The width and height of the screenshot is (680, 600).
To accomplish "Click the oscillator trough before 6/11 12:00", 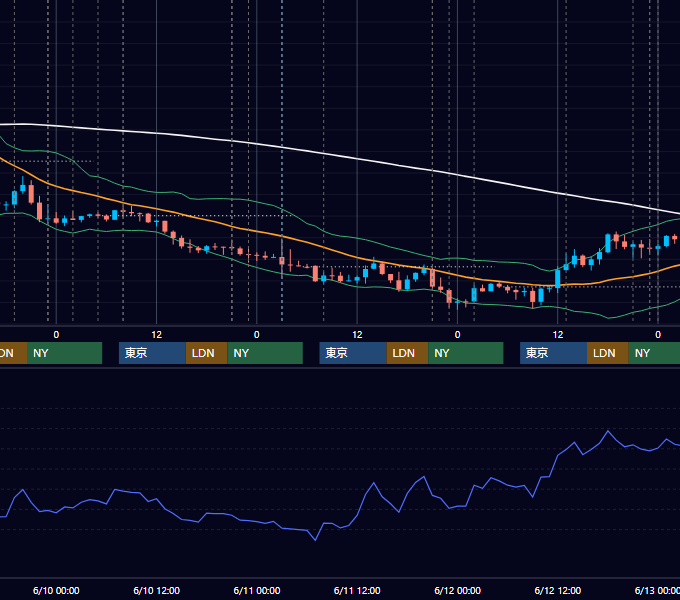I will click(315, 540).
